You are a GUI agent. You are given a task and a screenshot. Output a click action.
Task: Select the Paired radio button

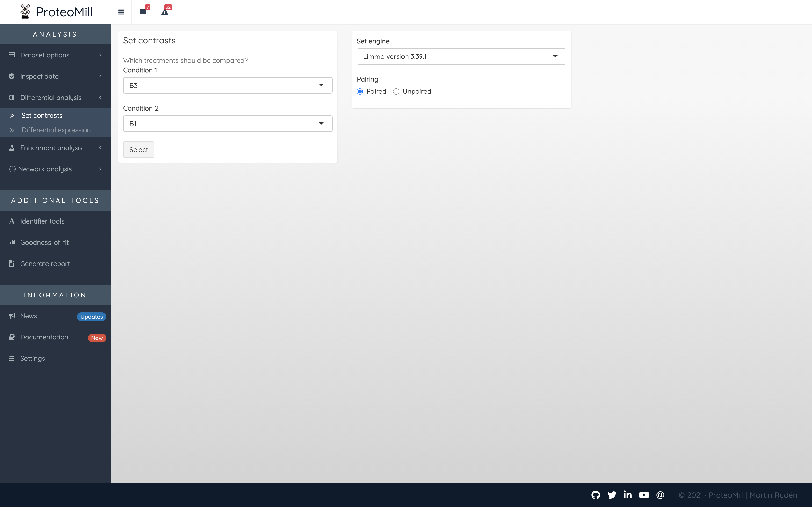click(x=360, y=92)
